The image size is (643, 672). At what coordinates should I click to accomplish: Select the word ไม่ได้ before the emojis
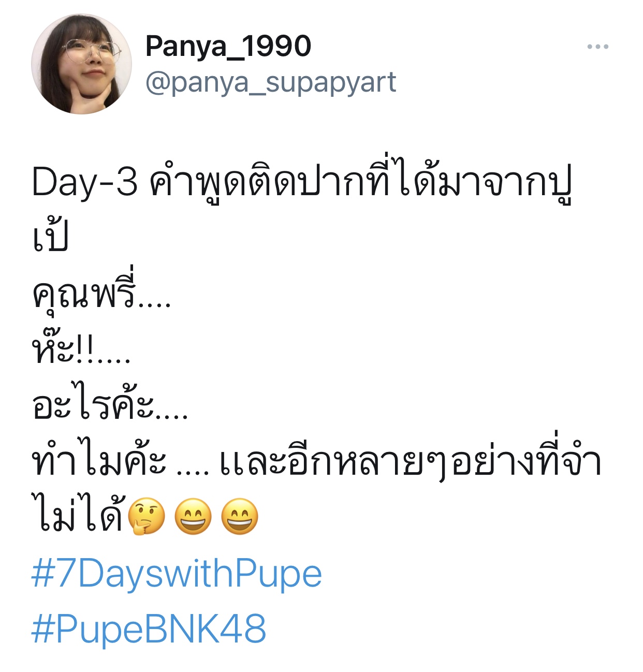coord(79,515)
